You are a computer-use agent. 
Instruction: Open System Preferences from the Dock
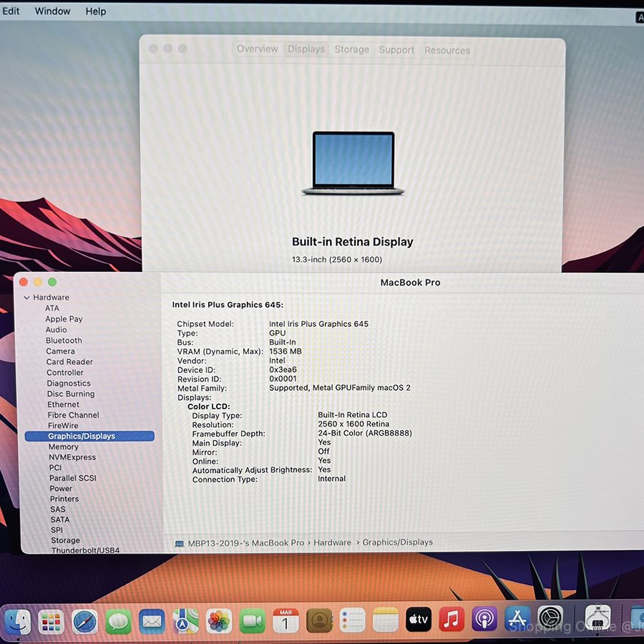550,618
